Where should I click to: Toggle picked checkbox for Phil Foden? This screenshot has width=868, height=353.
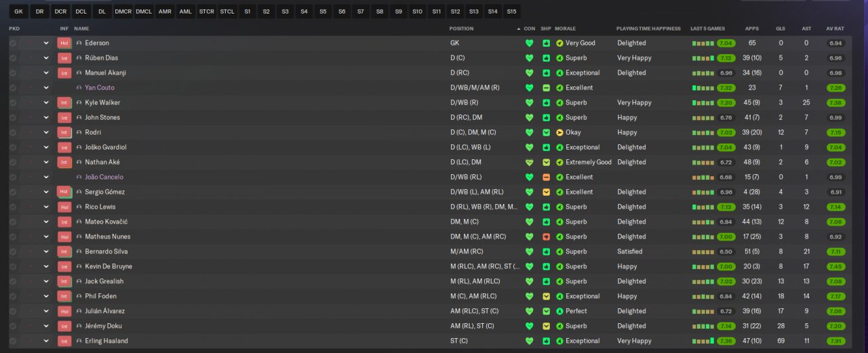pos(13,296)
